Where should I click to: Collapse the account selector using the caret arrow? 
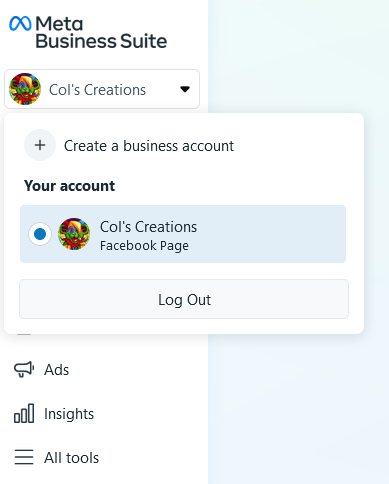click(x=185, y=89)
